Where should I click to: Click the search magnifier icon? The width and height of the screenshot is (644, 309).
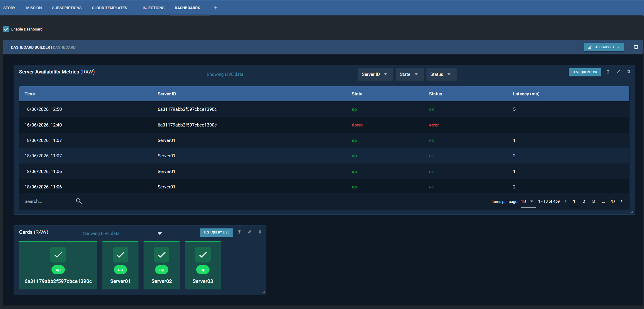tap(79, 201)
